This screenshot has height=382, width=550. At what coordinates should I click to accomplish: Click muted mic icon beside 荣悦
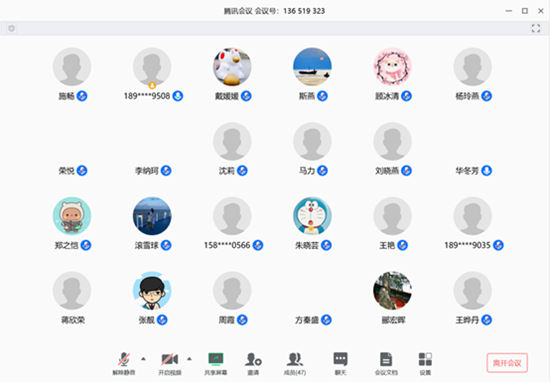pos(82,170)
